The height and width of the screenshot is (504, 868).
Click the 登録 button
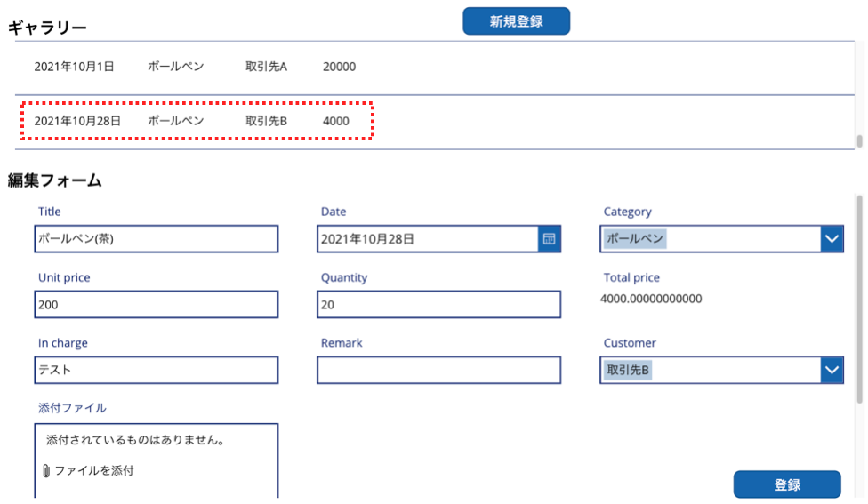[x=786, y=484]
